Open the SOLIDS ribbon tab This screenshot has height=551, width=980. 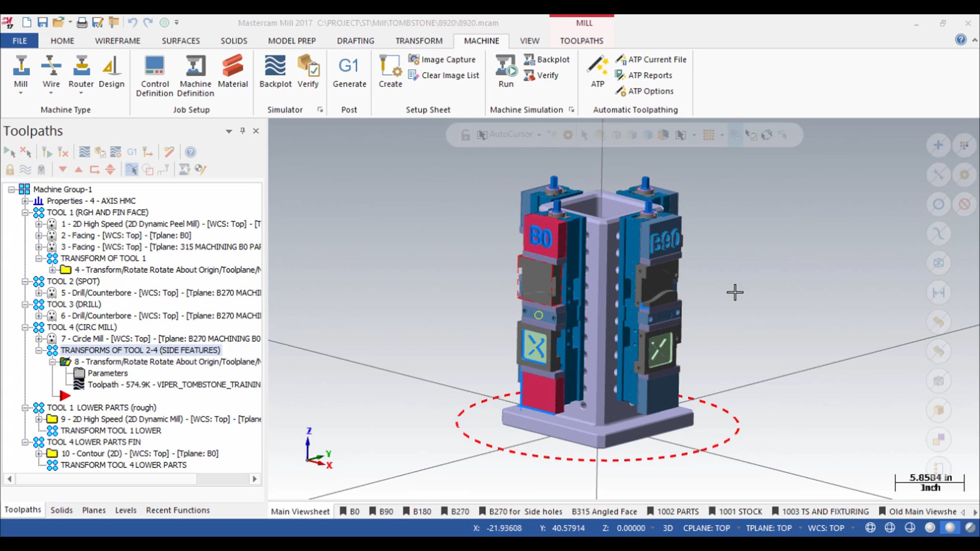[234, 41]
